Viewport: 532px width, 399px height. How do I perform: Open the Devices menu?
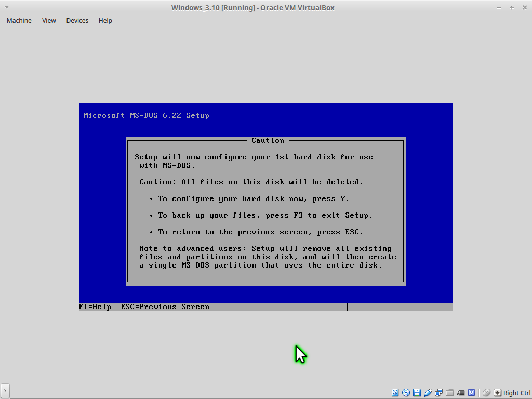point(77,21)
